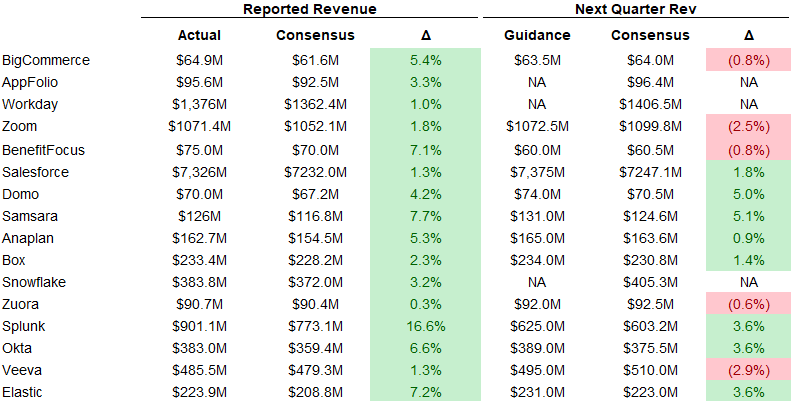The image size is (791, 401).
Task: Select Samsara guidance delta 5.1% cell
Action: coord(749,216)
